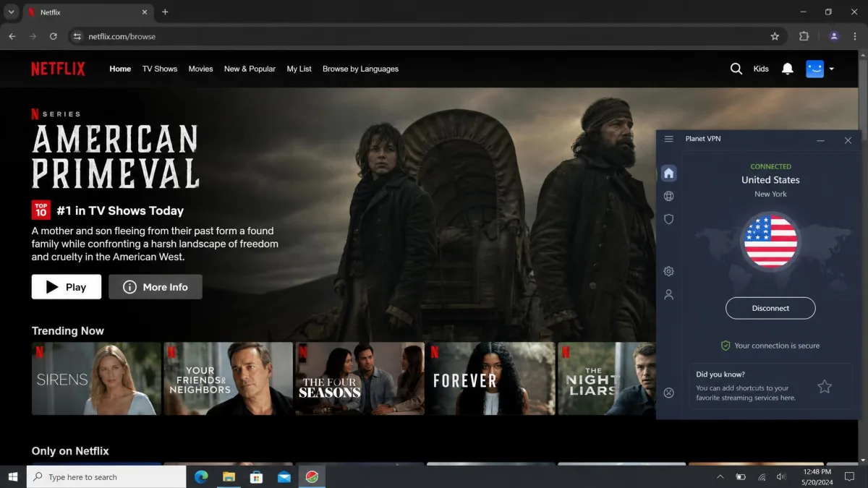This screenshot has width=868, height=488.
Task: Open Planet VPN settings gear
Action: [x=669, y=271]
